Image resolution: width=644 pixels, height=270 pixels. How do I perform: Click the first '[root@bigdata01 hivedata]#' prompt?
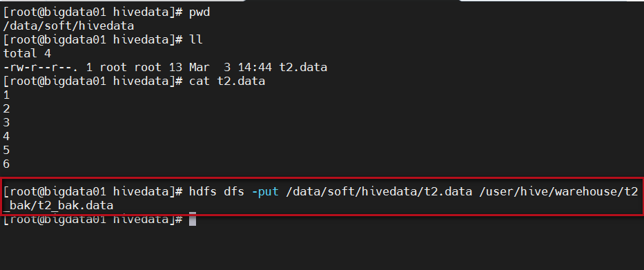(x=92, y=12)
